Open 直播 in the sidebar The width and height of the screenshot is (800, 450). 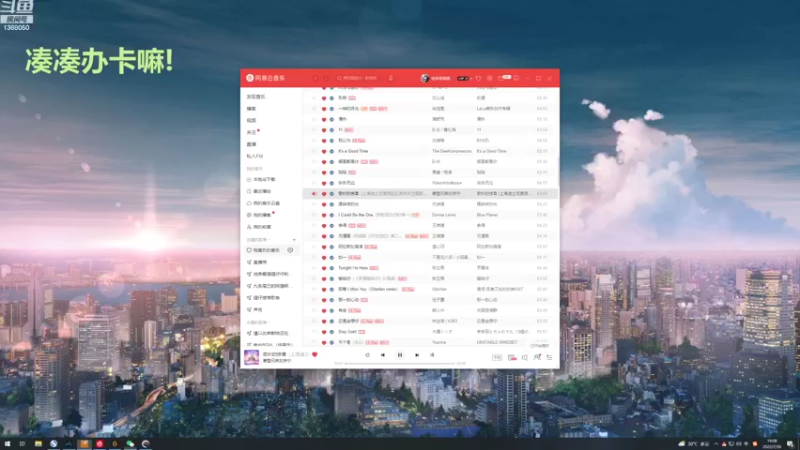252,144
